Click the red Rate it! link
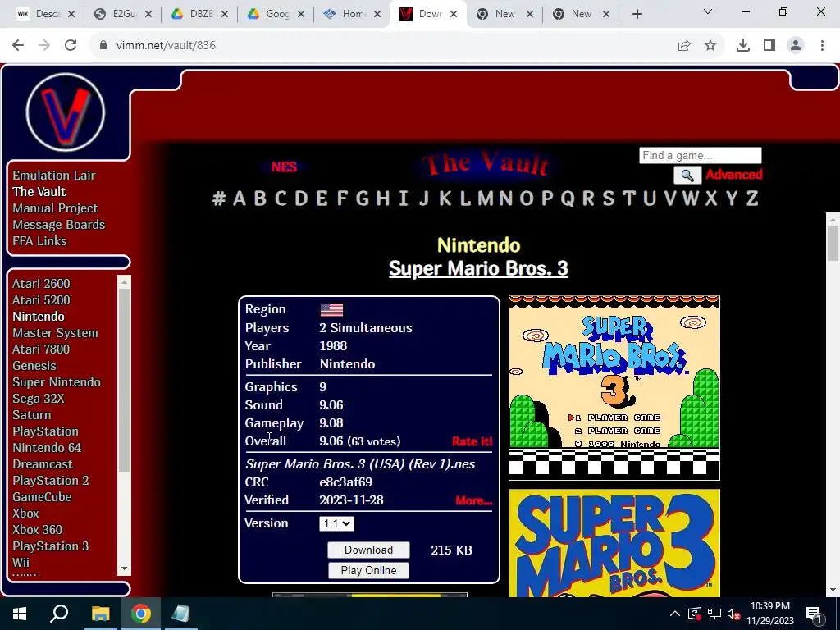Screen dimensions: 840x630 [x=472, y=441]
